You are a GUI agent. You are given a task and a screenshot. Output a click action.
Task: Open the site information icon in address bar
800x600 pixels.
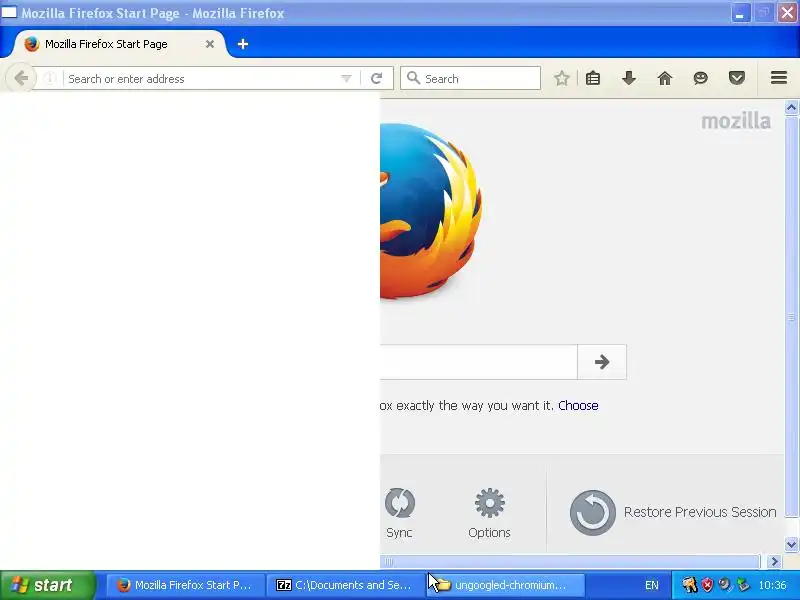(x=49, y=79)
